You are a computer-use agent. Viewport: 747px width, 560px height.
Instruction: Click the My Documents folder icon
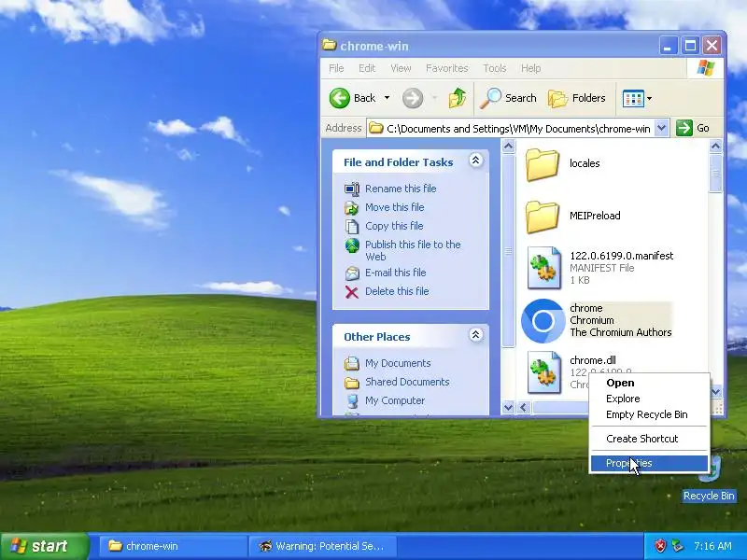(352, 363)
